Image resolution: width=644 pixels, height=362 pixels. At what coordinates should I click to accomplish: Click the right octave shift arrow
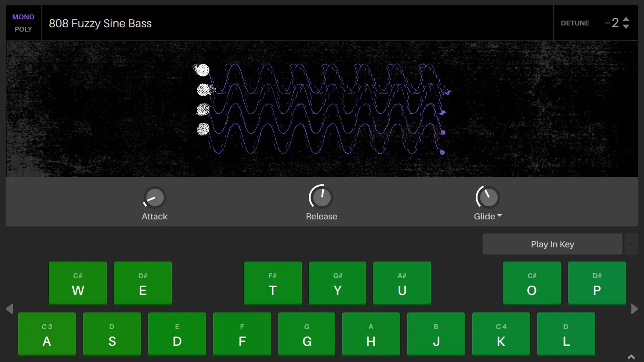pyautogui.click(x=634, y=309)
